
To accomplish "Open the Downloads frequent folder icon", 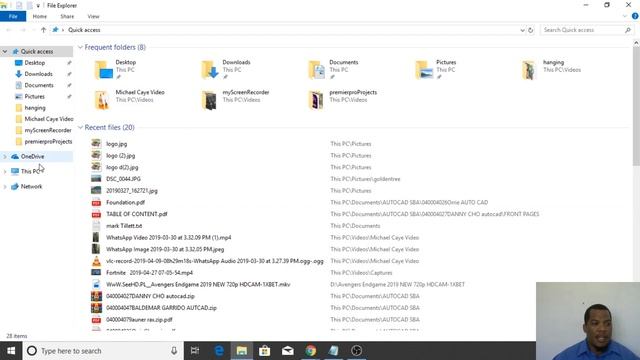I will click(210, 69).
